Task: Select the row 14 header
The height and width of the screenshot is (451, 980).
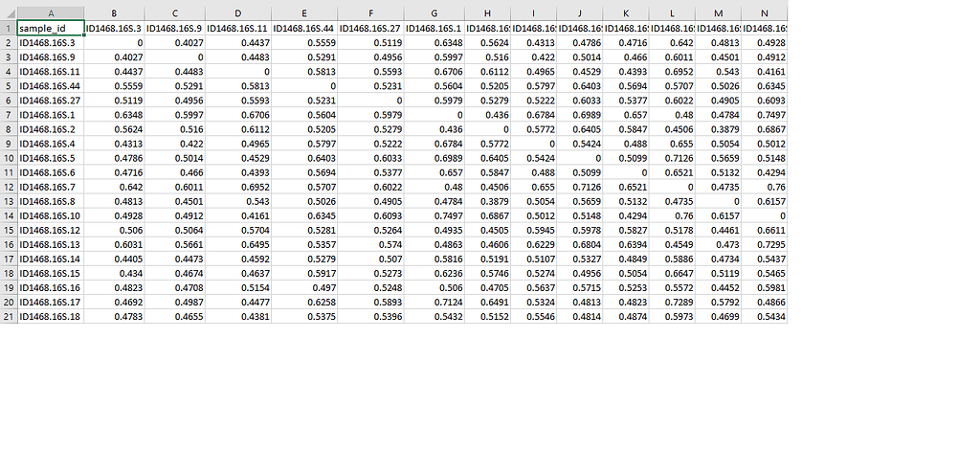Action: pyautogui.click(x=8, y=215)
